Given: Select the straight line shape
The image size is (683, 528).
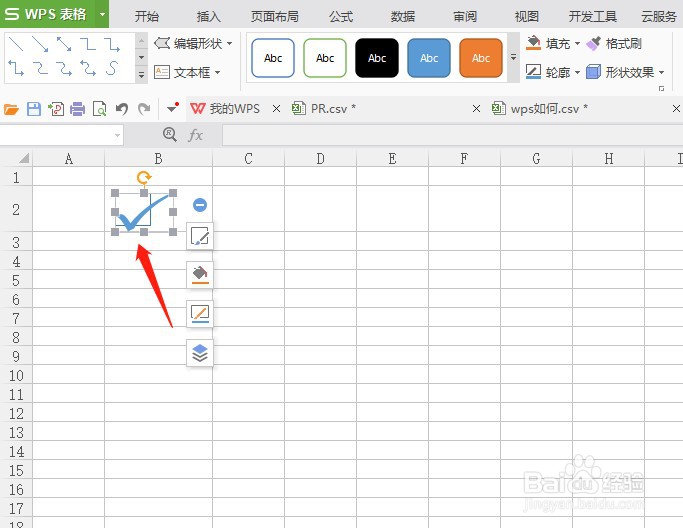Looking at the screenshot, I should pos(16,44).
